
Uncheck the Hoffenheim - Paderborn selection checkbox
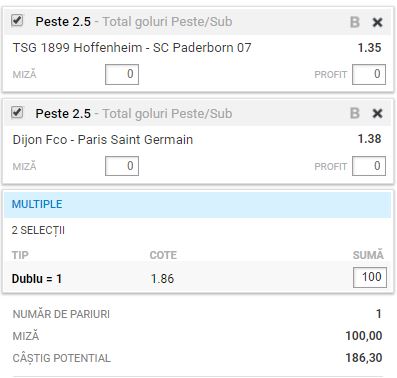point(17,20)
